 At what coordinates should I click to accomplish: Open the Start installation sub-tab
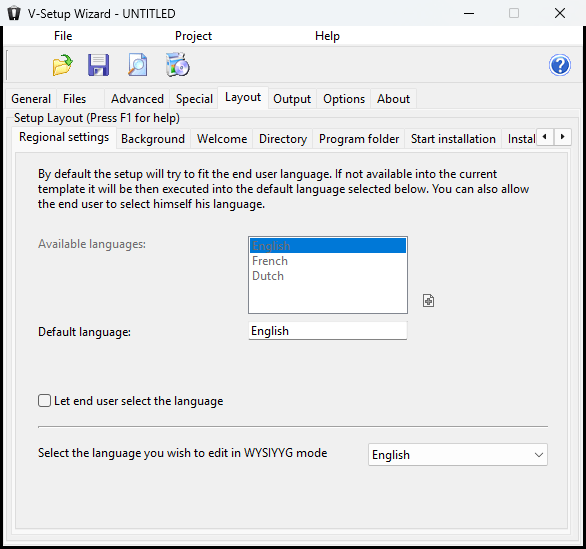453,139
